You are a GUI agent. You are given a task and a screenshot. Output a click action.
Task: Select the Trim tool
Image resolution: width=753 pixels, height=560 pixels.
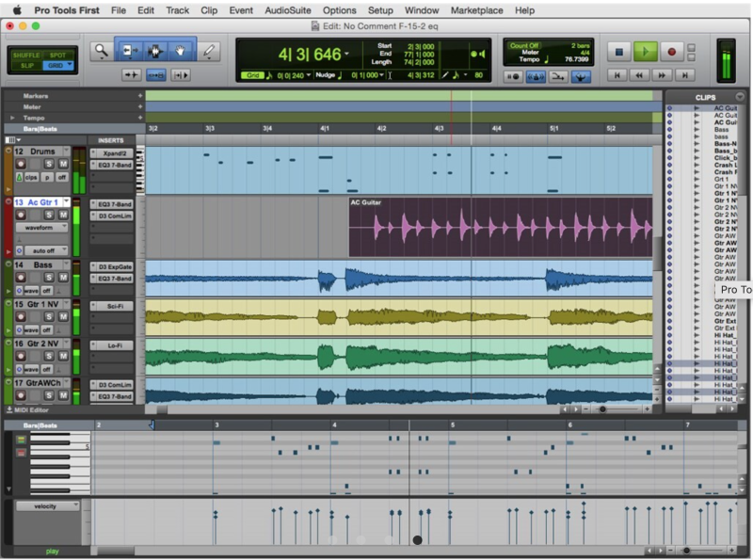(x=129, y=51)
